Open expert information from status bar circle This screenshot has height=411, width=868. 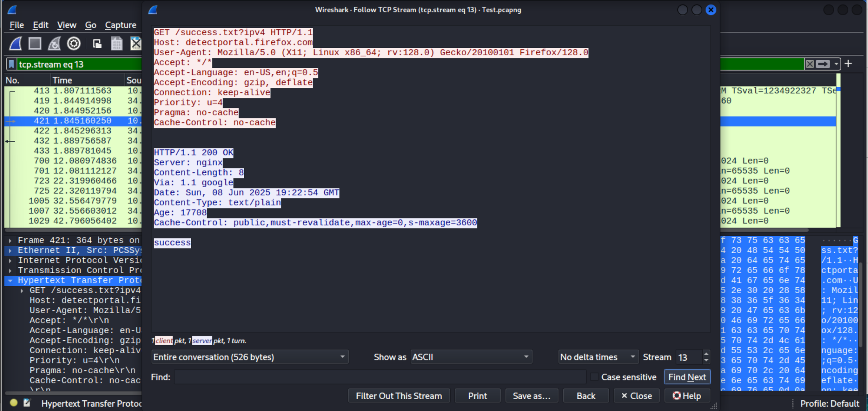pyautogui.click(x=14, y=403)
